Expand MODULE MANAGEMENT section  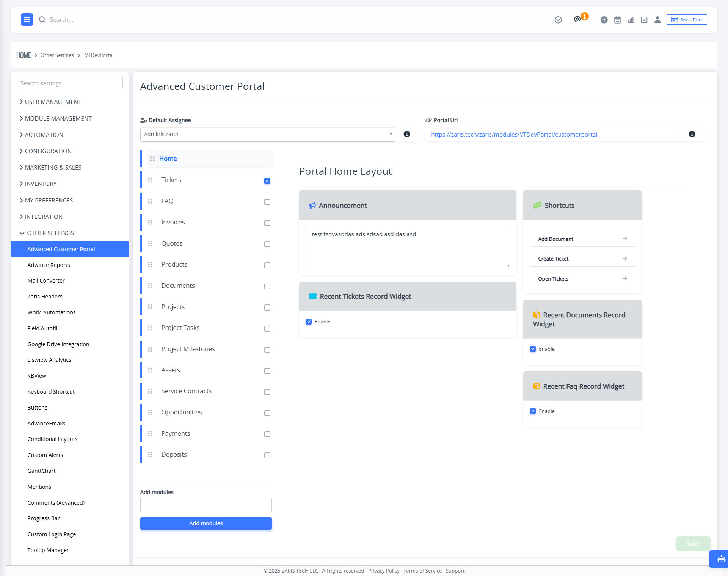tap(55, 119)
